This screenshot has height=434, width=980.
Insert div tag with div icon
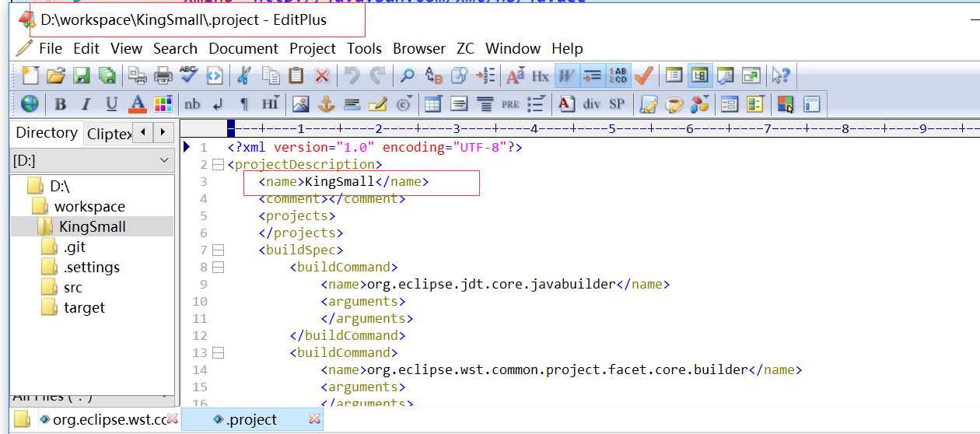[592, 103]
